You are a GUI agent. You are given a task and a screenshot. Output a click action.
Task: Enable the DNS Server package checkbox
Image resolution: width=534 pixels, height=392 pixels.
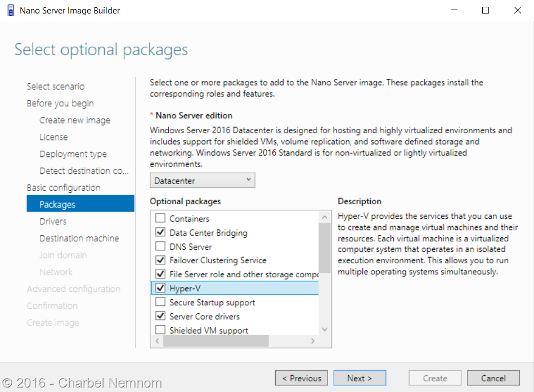coord(160,246)
